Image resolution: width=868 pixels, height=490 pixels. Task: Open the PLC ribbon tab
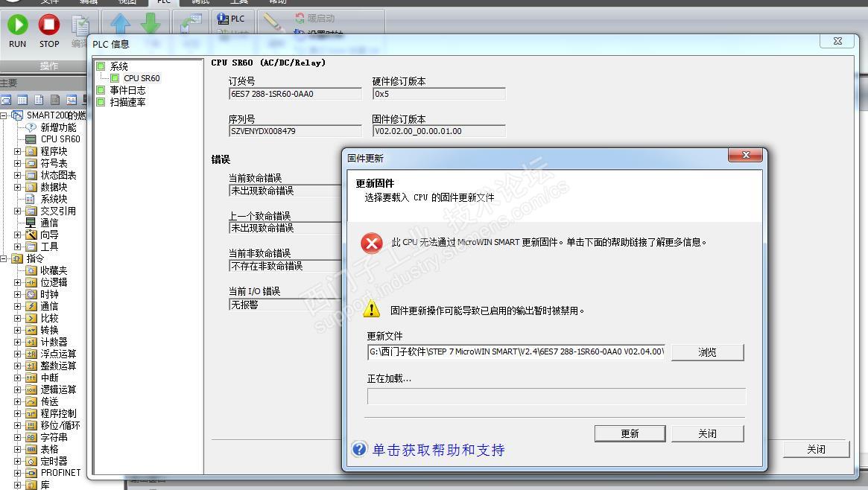pos(164,2)
